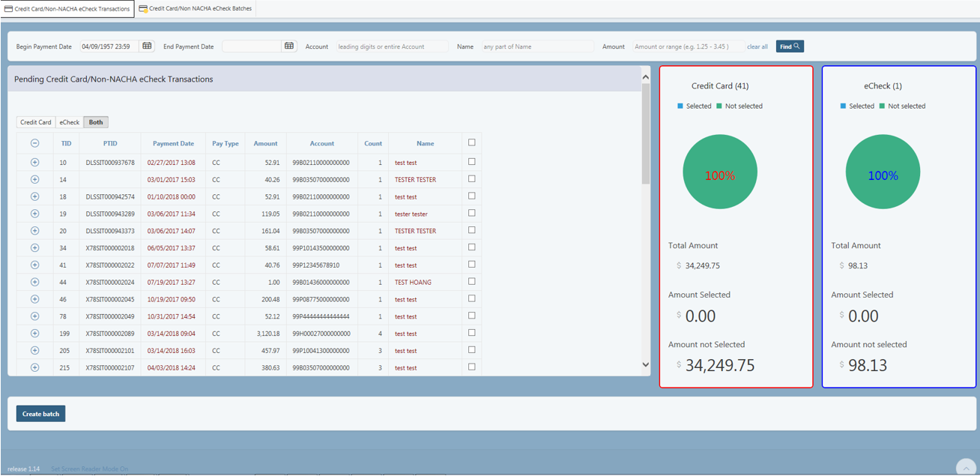Click the green Credit Card pie chart

pos(719,172)
